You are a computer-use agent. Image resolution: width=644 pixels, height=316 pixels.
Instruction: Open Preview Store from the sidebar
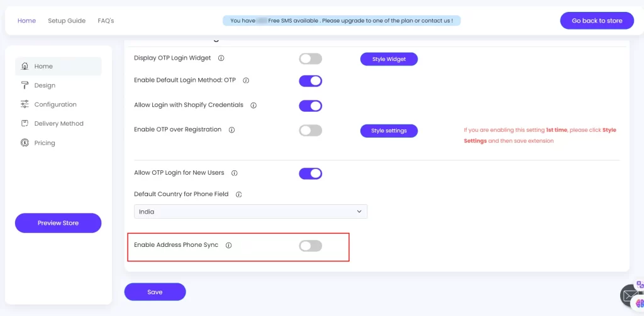click(58, 223)
